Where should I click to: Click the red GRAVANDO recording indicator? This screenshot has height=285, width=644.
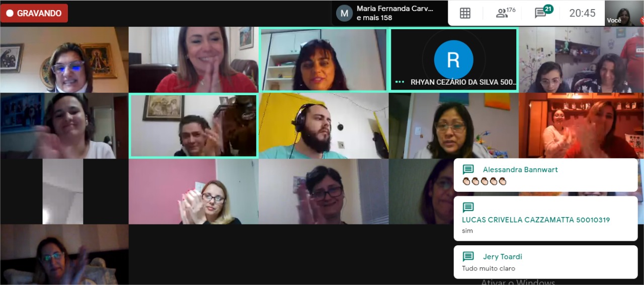tap(34, 13)
